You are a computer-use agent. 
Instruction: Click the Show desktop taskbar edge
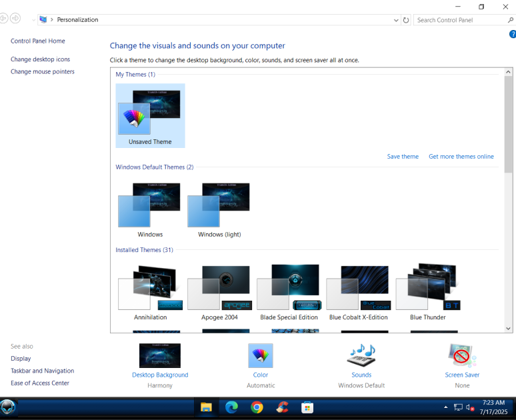515,407
